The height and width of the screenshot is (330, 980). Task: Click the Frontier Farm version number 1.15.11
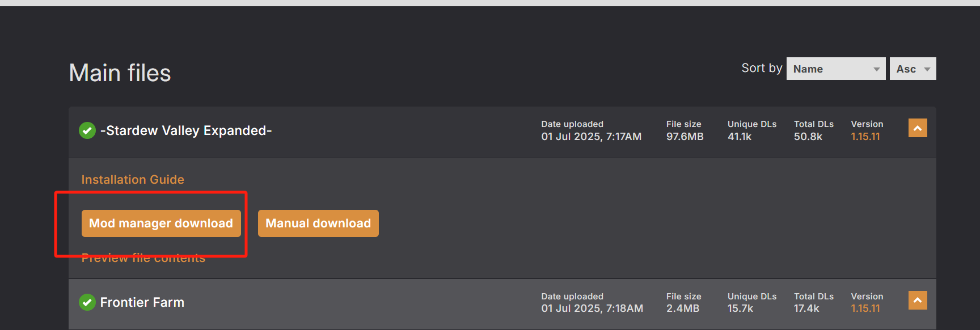coord(865,308)
